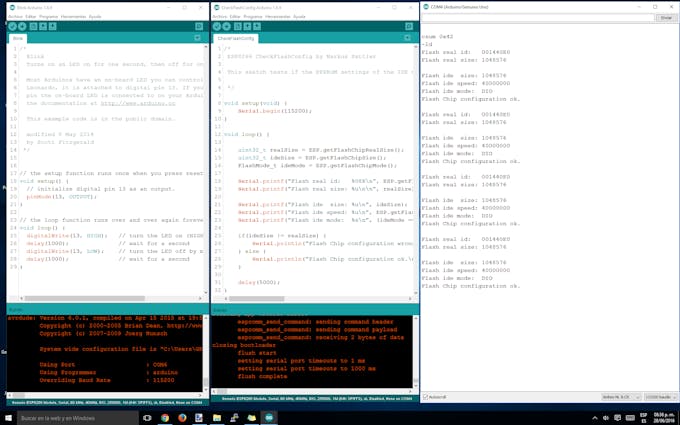Click line 9 Serial.begin(115200) in CheckFlashConfig
Viewport: 680px width, 425px height.
275,111
